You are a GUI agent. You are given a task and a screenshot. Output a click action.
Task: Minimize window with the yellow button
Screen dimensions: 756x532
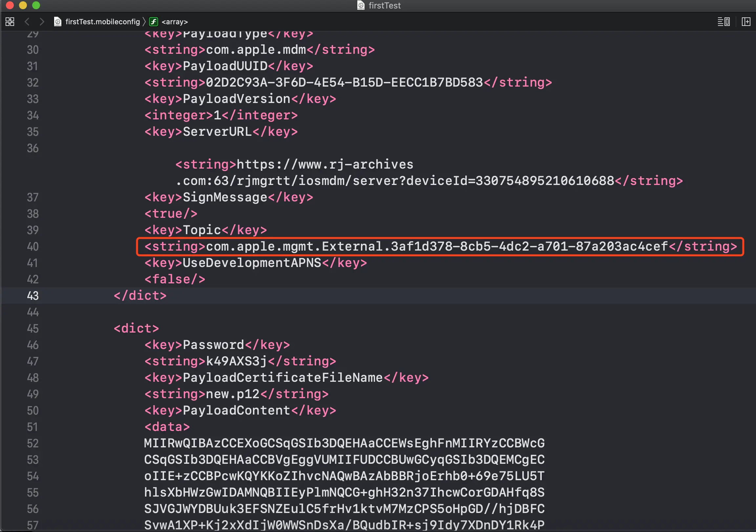(x=23, y=5)
